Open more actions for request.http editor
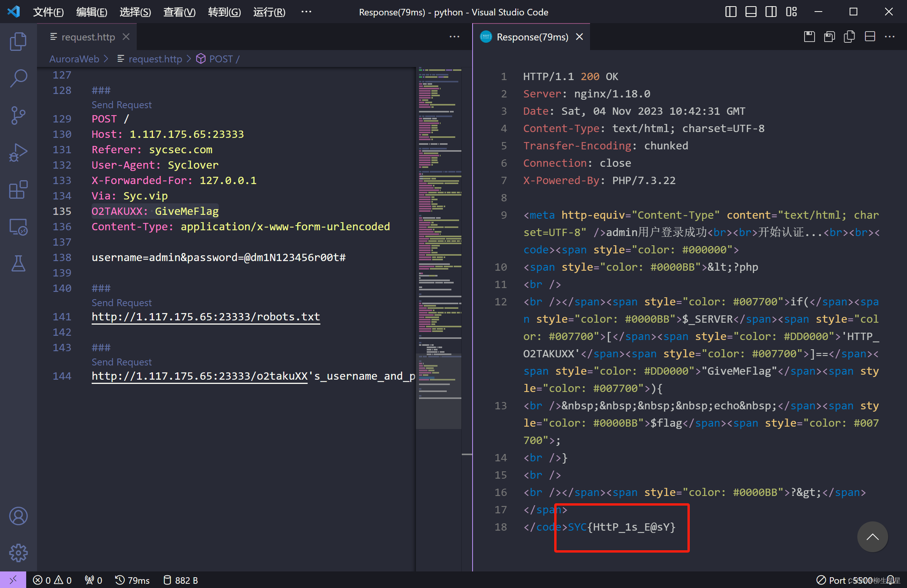Viewport: 907px width, 588px height. click(454, 37)
